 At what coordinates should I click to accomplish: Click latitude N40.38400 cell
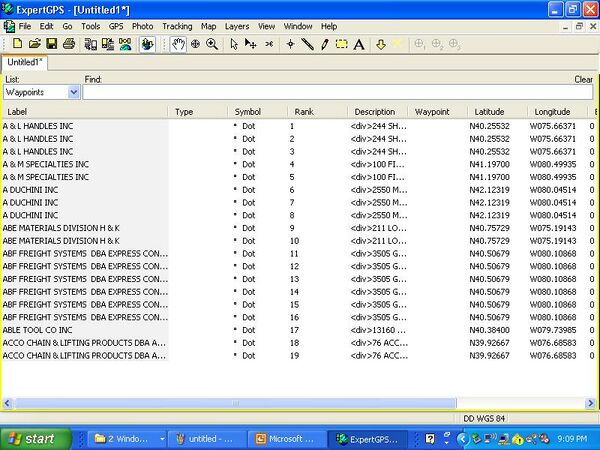point(489,330)
